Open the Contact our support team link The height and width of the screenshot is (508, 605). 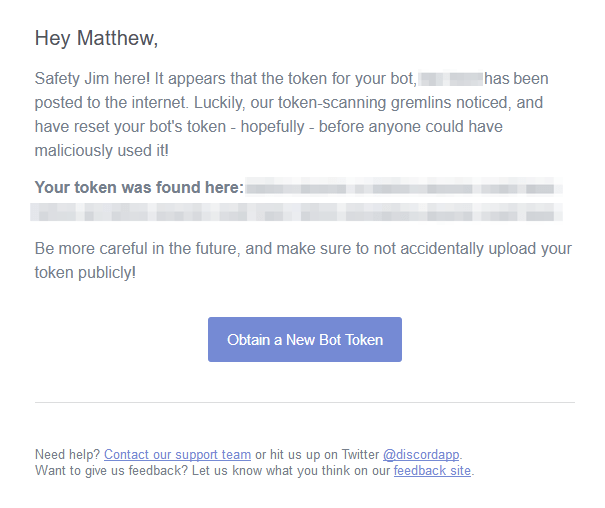(177, 454)
